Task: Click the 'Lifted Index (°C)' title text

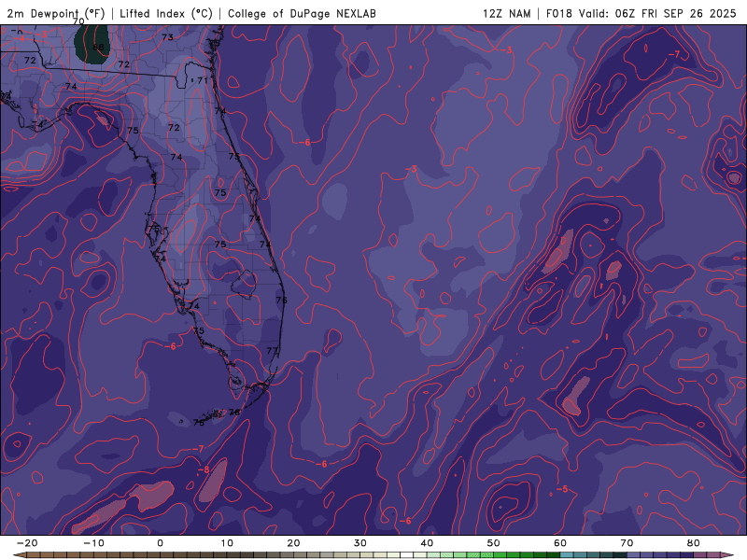Action: pyautogui.click(x=166, y=13)
